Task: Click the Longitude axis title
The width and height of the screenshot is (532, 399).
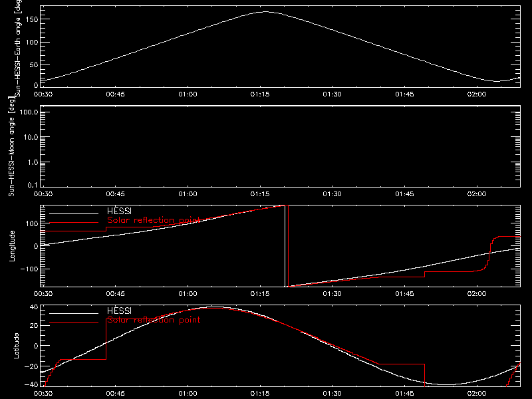Action: click(x=12, y=246)
